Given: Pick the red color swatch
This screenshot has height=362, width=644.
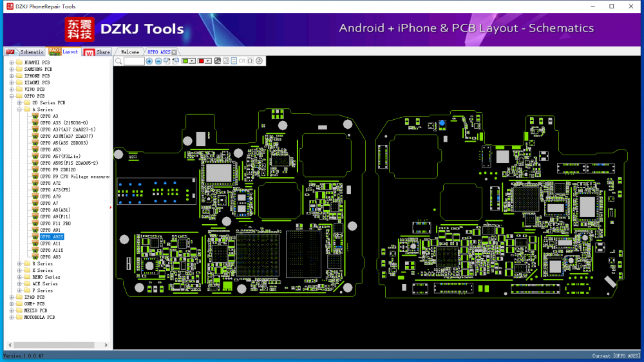Looking at the screenshot, I should pos(201,61).
